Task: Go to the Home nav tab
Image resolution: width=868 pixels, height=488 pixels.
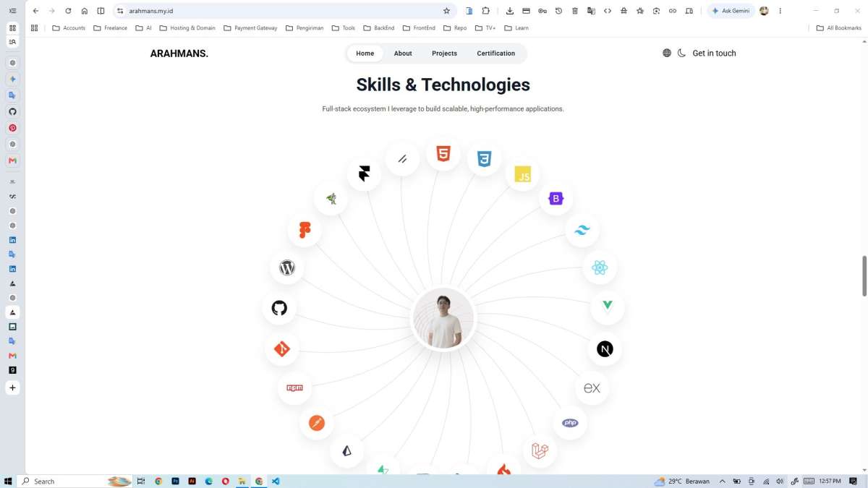Action: [365, 53]
